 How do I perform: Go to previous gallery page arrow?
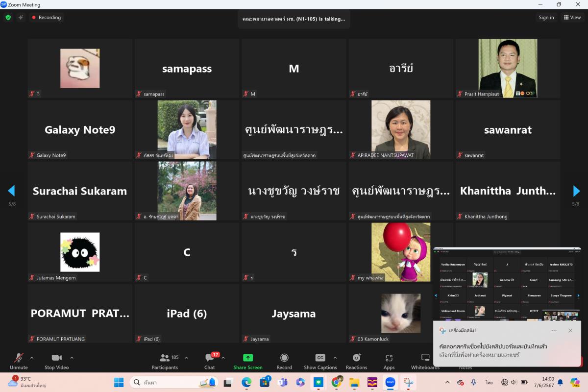click(11, 191)
